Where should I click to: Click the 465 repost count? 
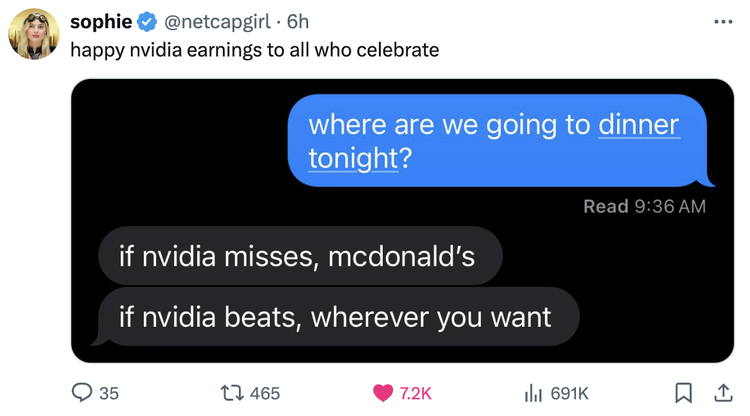tap(264, 393)
